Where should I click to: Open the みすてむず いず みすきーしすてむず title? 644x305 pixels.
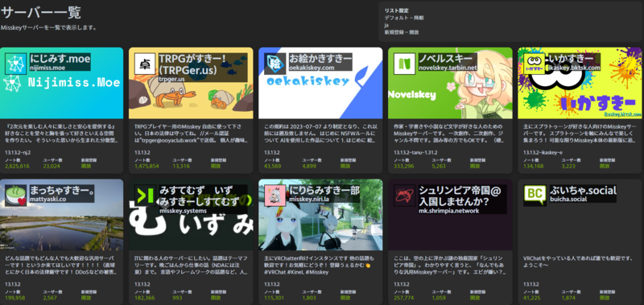point(199,196)
